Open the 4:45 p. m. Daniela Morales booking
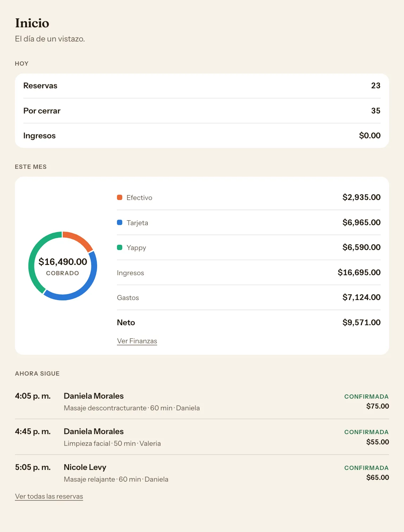Image resolution: width=404 pixels, height=532 pixels. tap(202, 437)
